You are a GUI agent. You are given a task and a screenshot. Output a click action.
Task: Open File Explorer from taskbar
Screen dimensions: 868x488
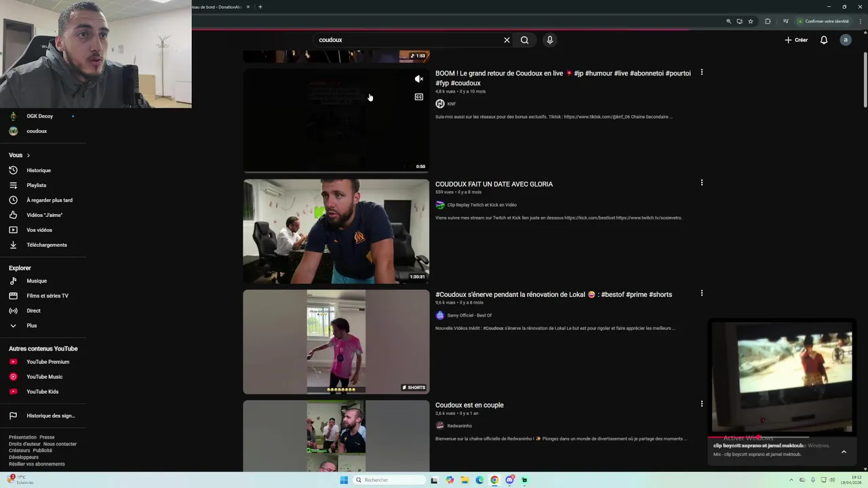[465, 480]
